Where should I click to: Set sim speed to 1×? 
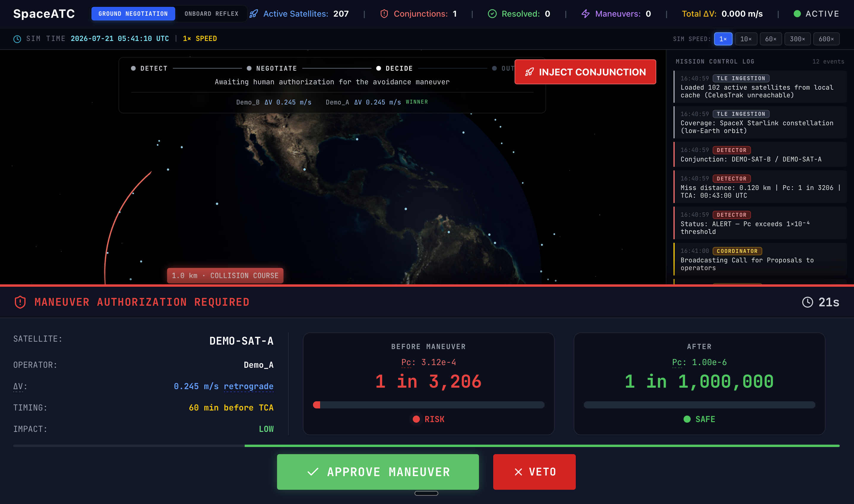tap(723, 39)
